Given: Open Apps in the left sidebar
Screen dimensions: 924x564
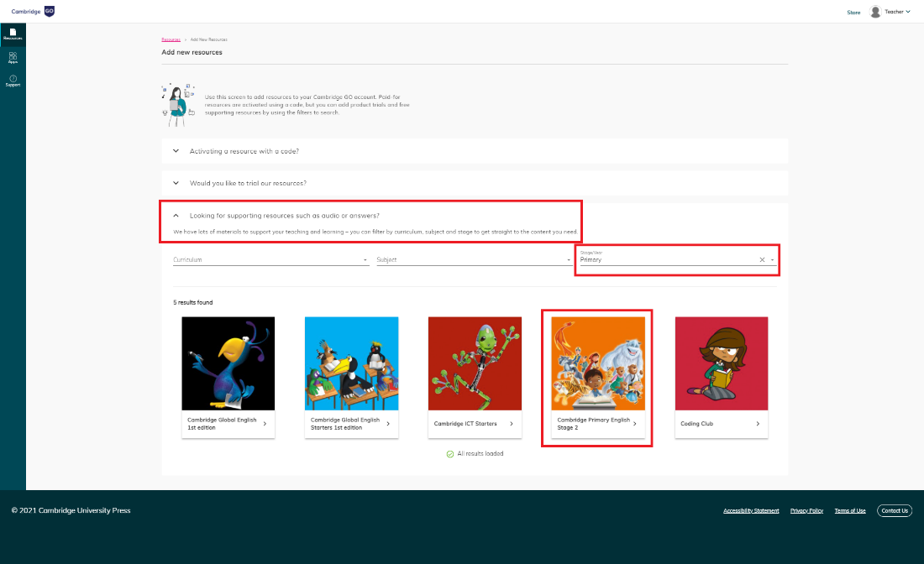Looking at the screenshot, I should pyautogui.click(x=13, y=58).
